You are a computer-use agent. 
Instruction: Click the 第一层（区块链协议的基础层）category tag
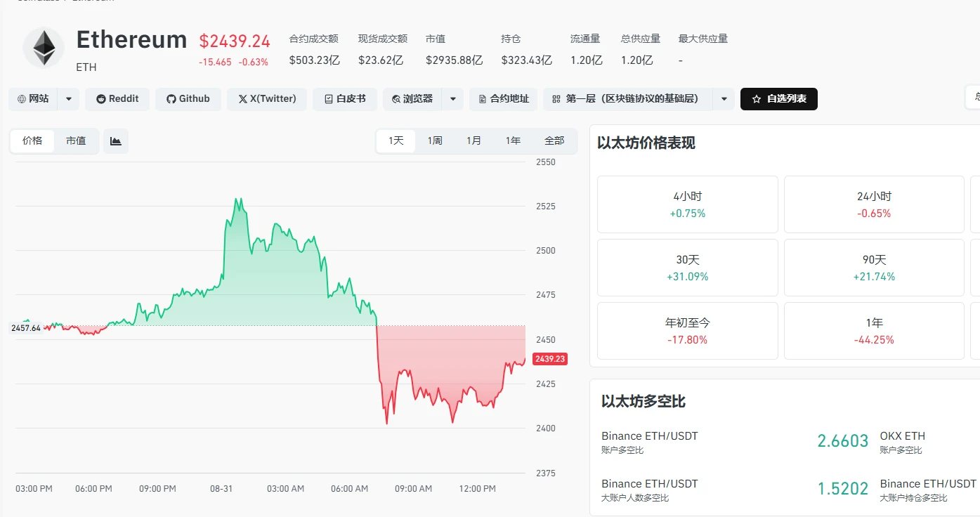628,99
